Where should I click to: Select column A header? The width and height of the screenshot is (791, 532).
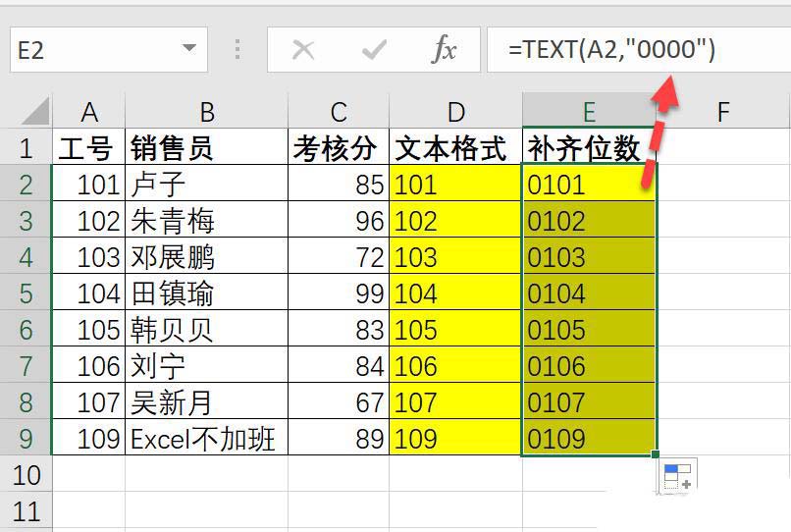click(89, 112)
